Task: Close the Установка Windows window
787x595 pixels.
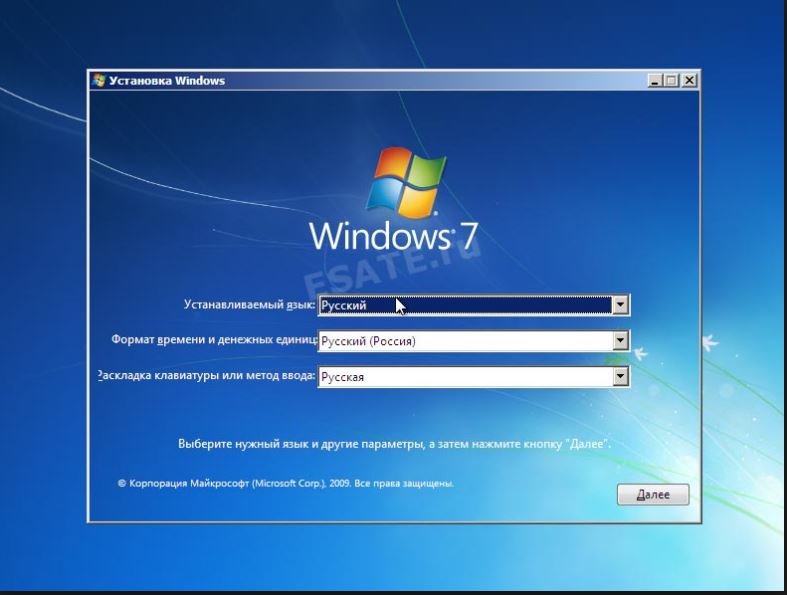Action: click(x=690, y=80)
